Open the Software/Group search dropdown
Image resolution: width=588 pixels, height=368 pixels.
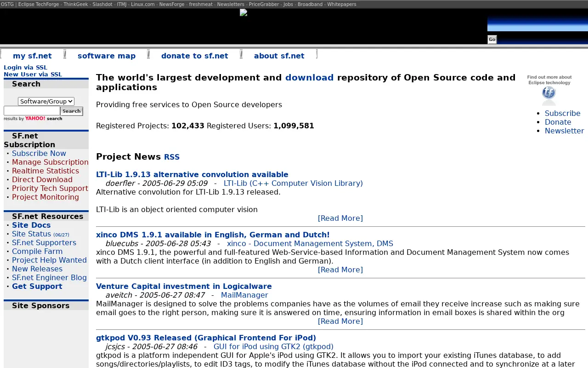point(46,101)
